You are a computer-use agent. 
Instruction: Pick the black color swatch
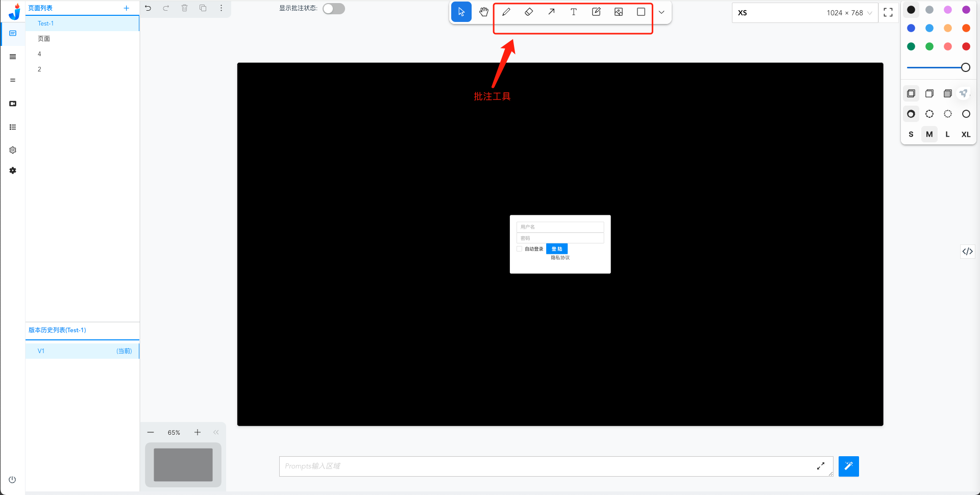click(x=911, y=10)
